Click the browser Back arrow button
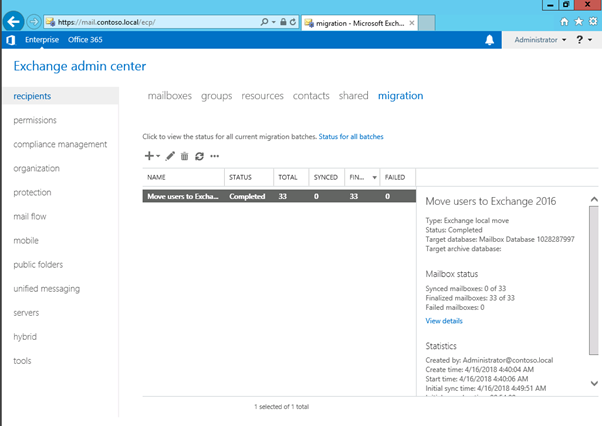Viewport: 602px width, 426px height. click(13, 21)
